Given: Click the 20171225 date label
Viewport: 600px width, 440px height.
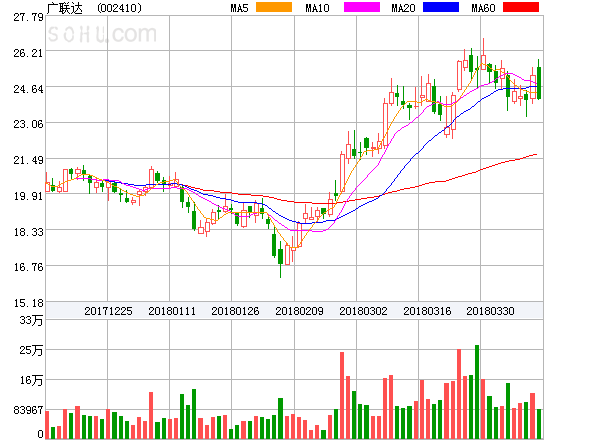Looking at the screenshot, I should click(x=108, y=311).
